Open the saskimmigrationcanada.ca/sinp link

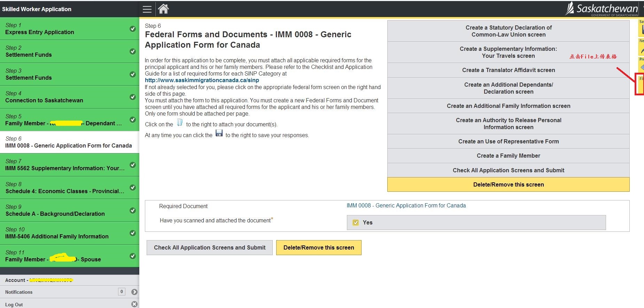[x=202, y=80]
